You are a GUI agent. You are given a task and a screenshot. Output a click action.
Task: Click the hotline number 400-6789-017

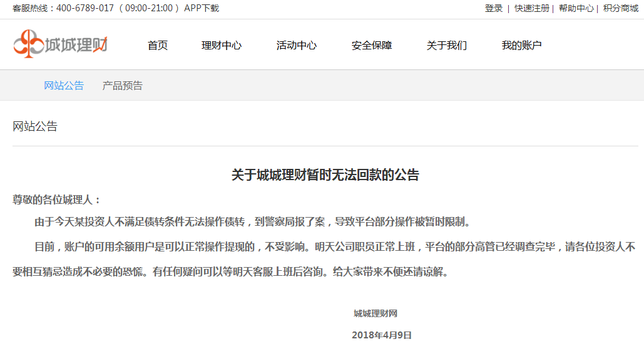click(x=85, y=8)
